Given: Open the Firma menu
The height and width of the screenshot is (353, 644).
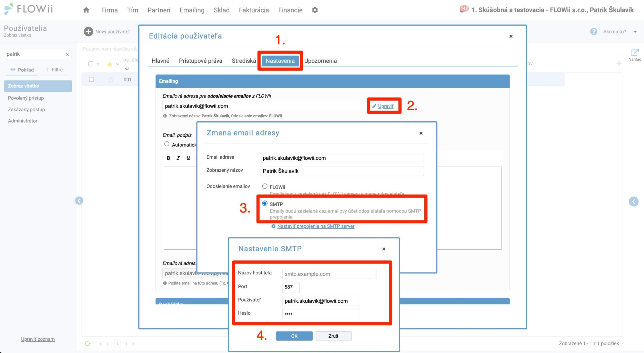Looking at the screenshot, I should click(x=109, y=10).
